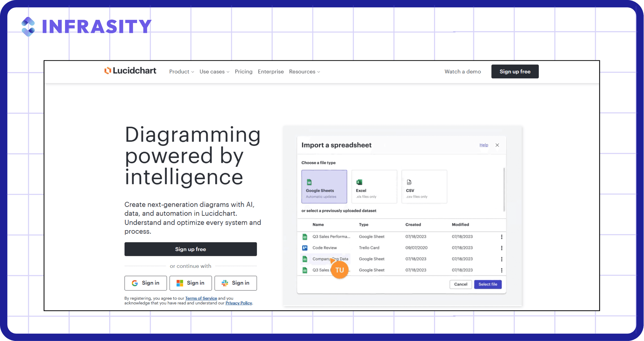This screenshot has width=644, height=341.
Task: Click the Trello icon beside Code Review
Action: point(305,248)
